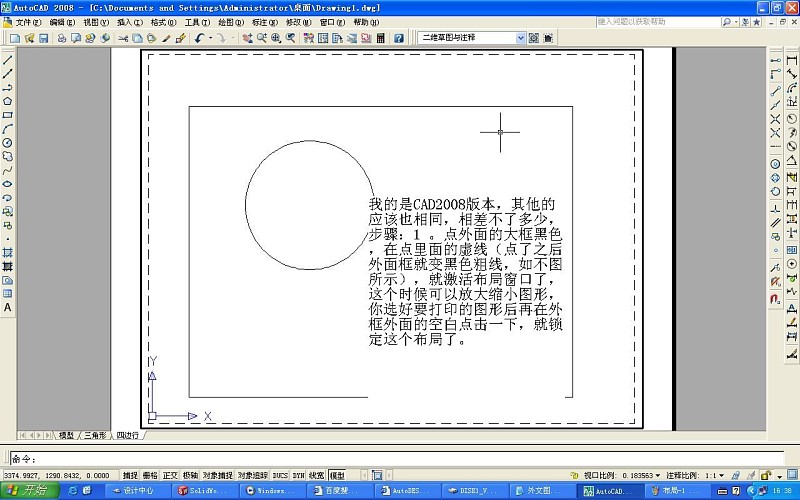Select the Arc tool
The image size is (800, 500).
point(8,129)
